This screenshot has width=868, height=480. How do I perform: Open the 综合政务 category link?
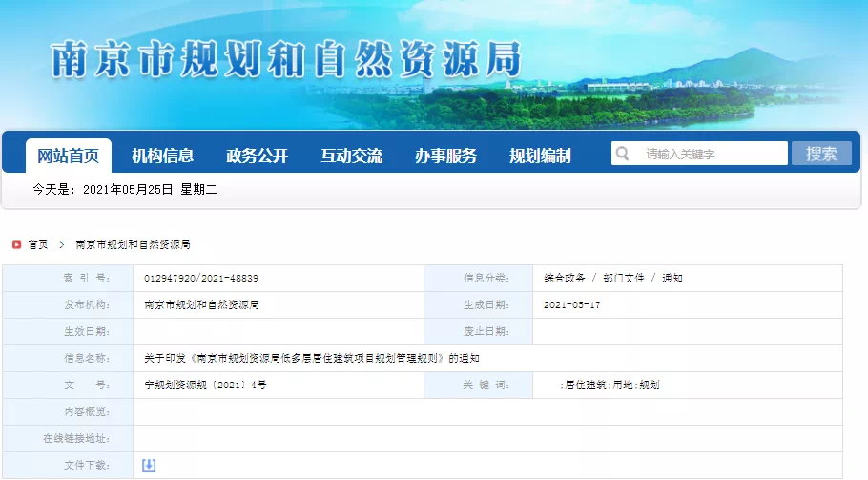click(x=564, y=279)
